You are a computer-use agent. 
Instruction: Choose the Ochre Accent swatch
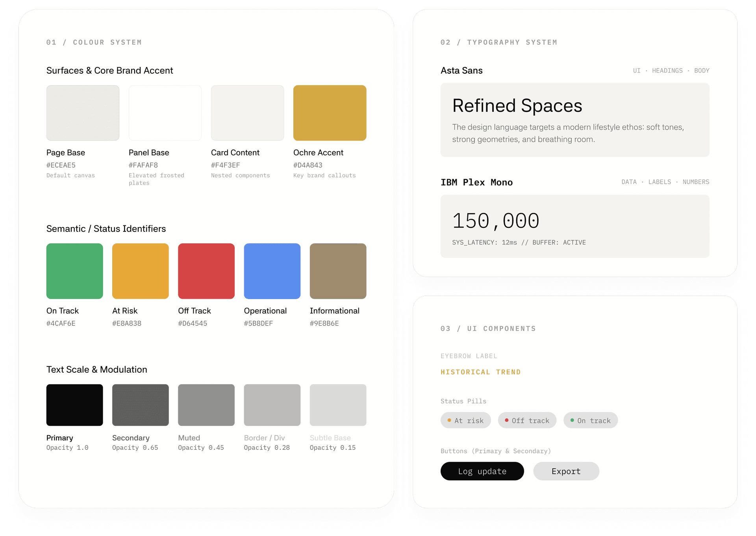[330, 113]
